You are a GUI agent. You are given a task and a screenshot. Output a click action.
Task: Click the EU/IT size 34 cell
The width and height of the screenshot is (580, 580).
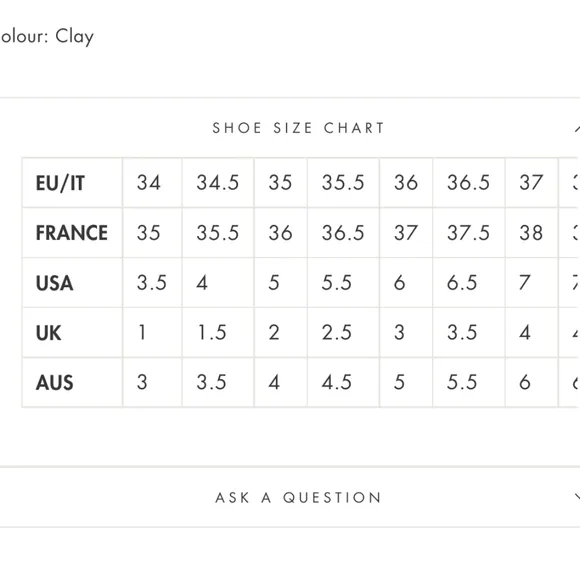(152, 183)
